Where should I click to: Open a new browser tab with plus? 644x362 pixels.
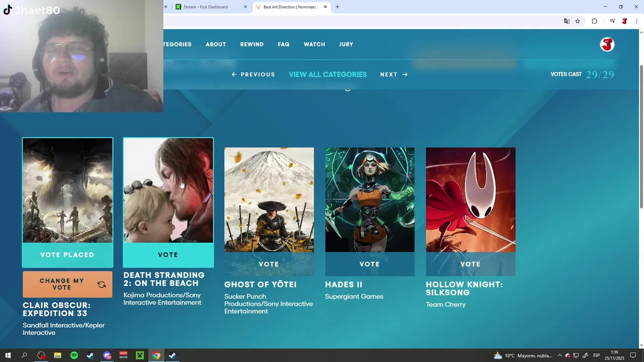point(337,7)
